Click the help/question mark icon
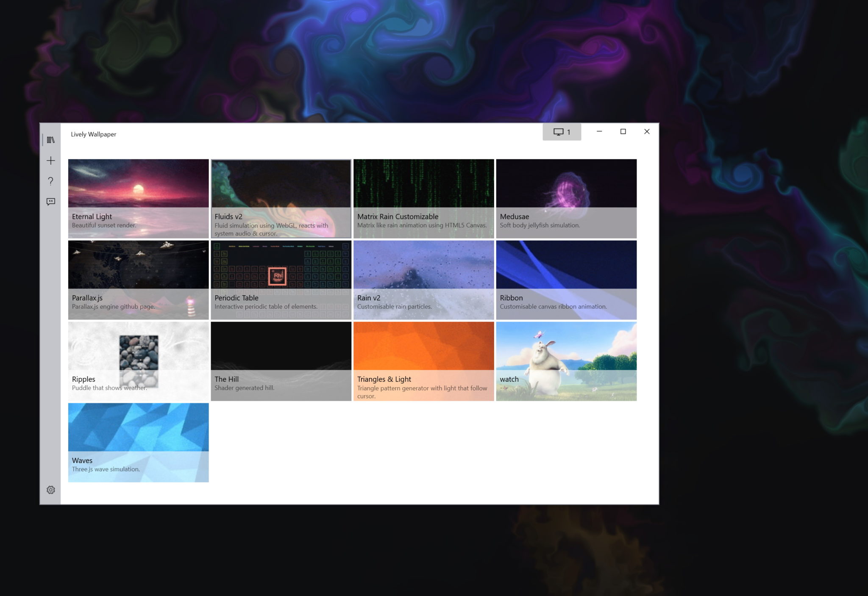This screenshot has height=596, width=868. 51,180
